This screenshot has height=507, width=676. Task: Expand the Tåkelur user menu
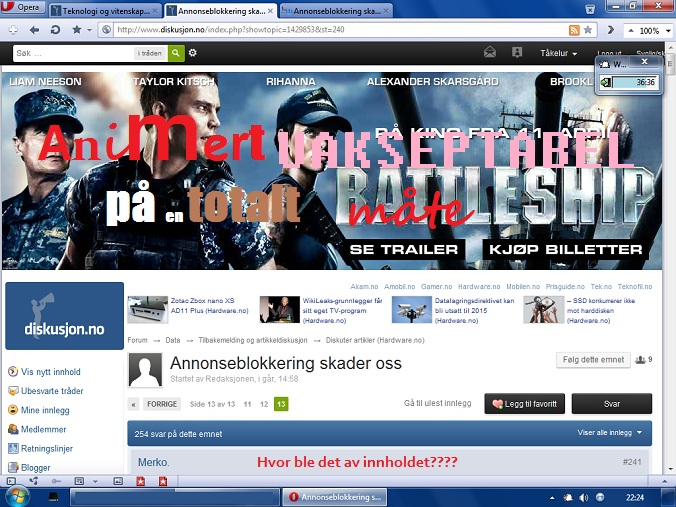[558, 53]
